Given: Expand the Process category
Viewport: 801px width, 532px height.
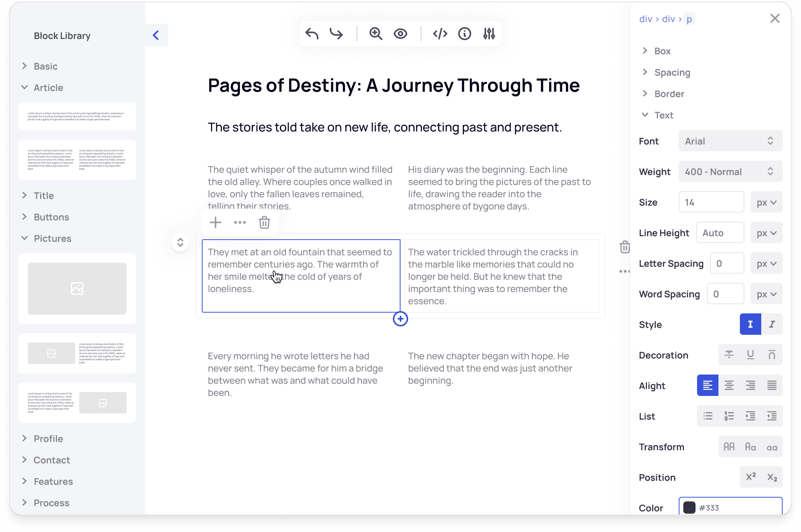Looking at the screenshot, I should pyautogui.click(x=45, y=503).
